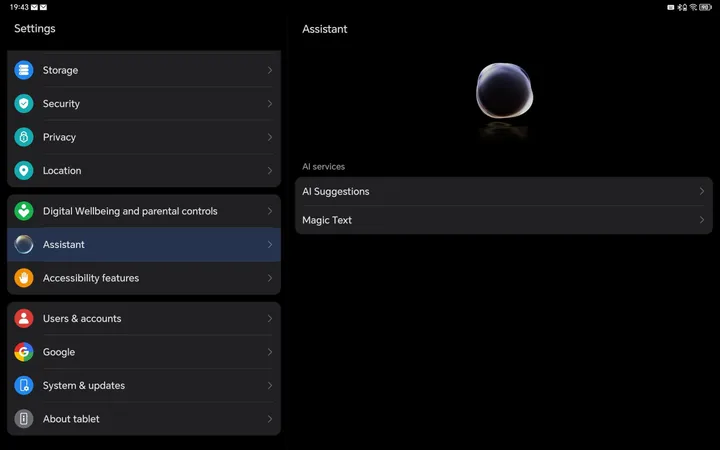Click the Location pin icon
720x450 pixels.
point(24,171)
